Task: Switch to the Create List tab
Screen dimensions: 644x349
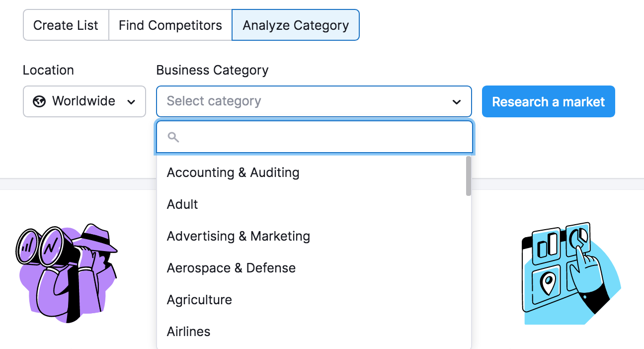Action: click(66, 25)
